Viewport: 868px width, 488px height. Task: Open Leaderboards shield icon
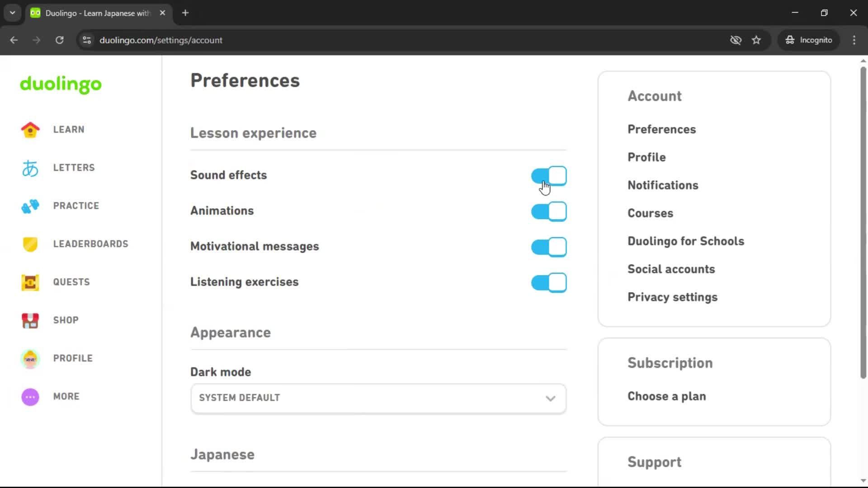point(30,244)
